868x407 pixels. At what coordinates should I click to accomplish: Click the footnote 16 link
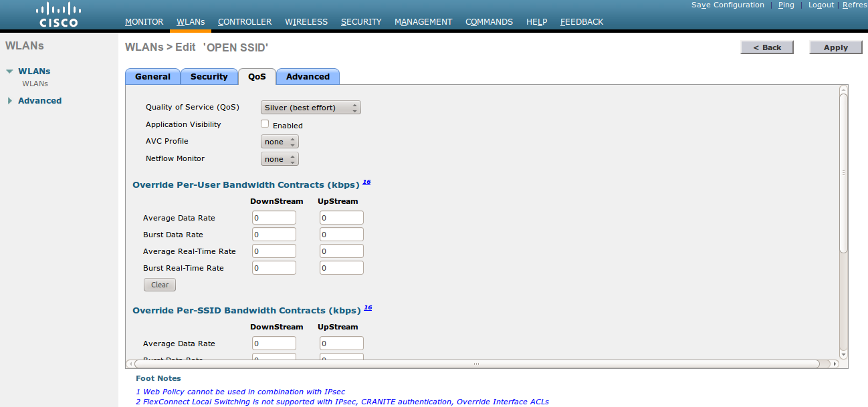(368, 182)
